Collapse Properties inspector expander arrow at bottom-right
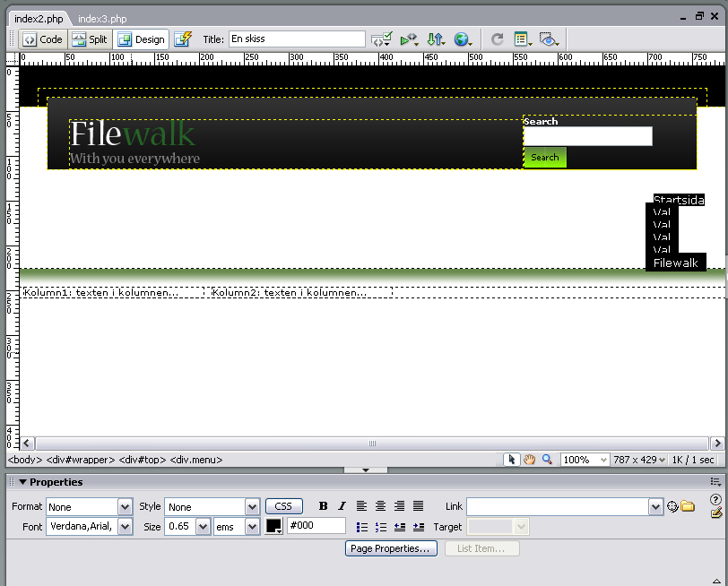Screen dimensions: 728x586 [x=716, y=581]
